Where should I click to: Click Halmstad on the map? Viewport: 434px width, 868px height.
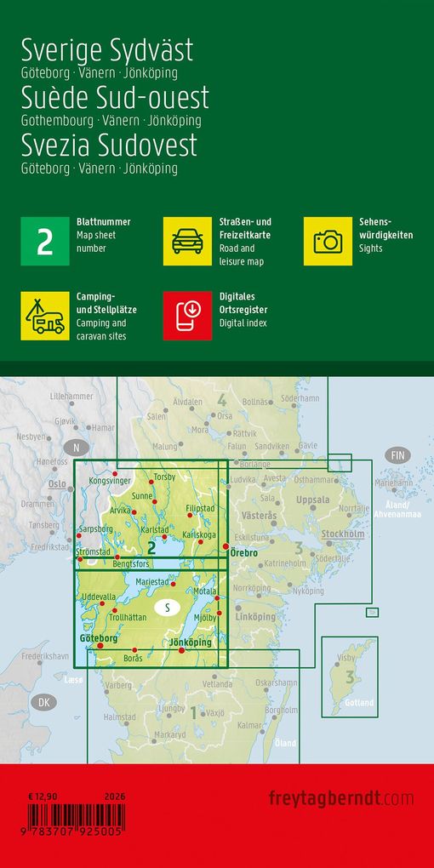(119, 717)
